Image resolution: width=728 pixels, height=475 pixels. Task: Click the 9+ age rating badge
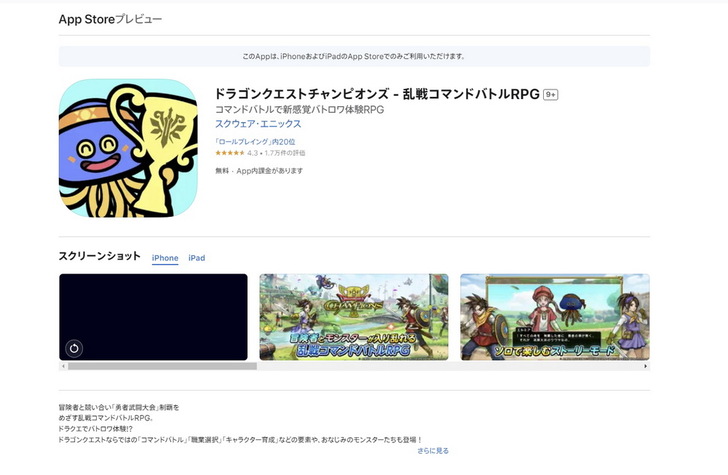click(550, 95)
